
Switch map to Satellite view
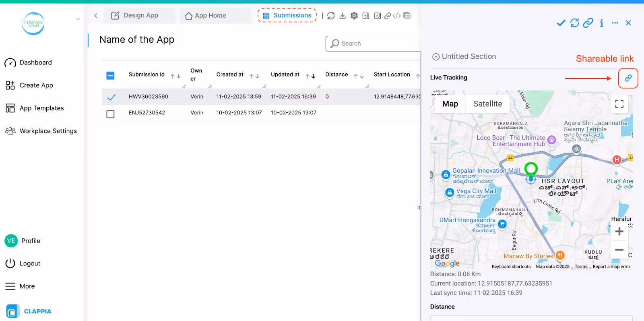(x=487, y=104)
